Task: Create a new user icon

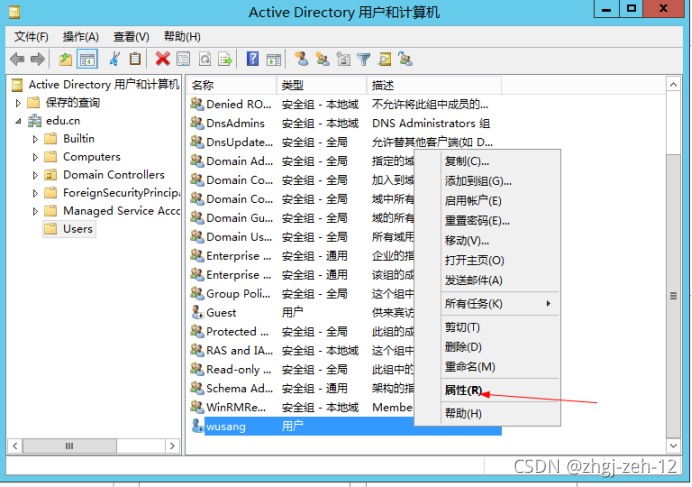Action: [x=301, y=59]
